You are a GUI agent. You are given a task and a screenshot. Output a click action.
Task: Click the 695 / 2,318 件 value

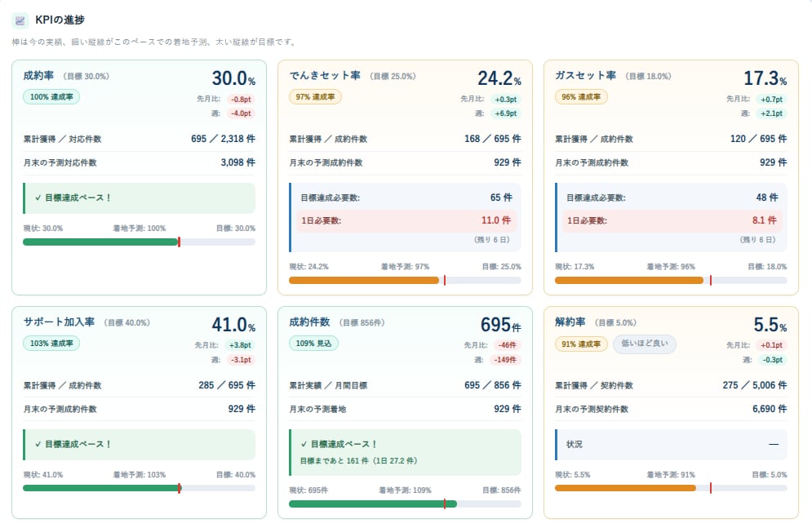(x=223, y=139)
